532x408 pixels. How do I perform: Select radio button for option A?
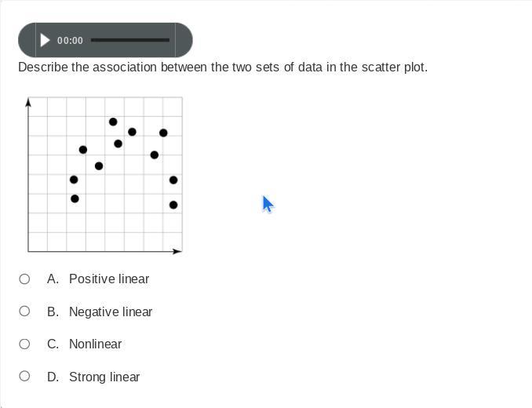(24, 279)
